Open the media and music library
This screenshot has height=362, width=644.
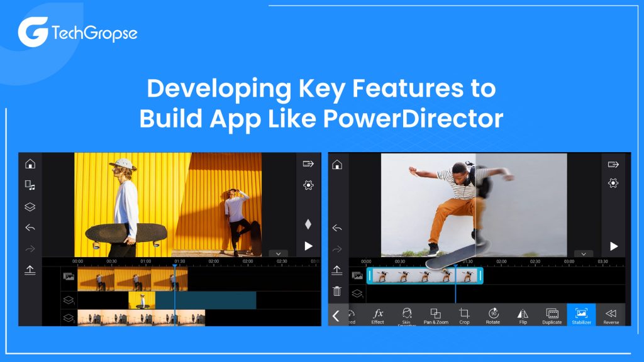click(30, 186)
